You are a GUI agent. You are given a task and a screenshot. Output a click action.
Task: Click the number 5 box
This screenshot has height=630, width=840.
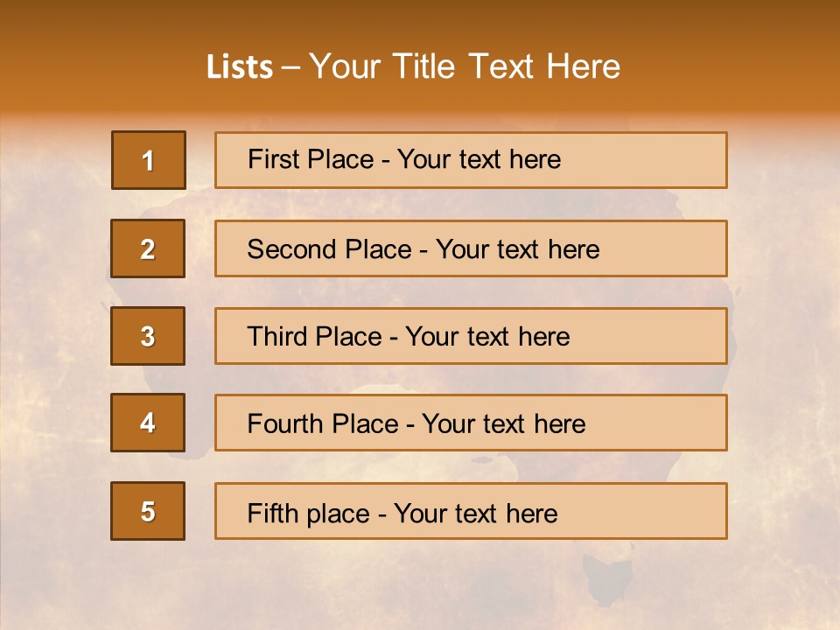(148, 511)
